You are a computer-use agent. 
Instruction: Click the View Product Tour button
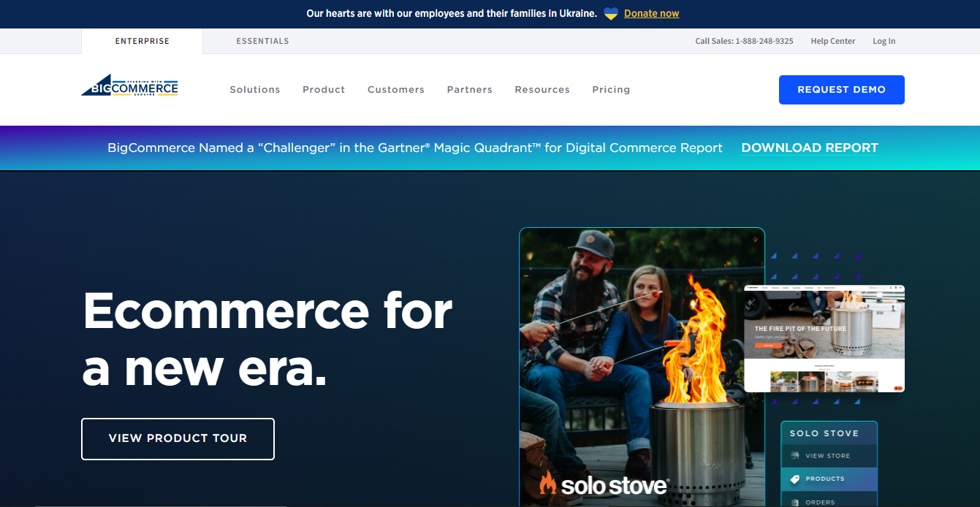pos(178,438)
